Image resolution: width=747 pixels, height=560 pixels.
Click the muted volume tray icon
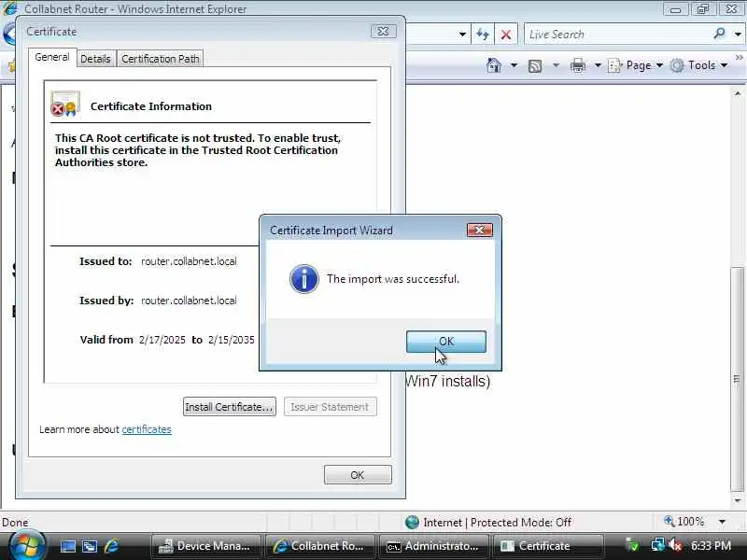tap(675, 545)
